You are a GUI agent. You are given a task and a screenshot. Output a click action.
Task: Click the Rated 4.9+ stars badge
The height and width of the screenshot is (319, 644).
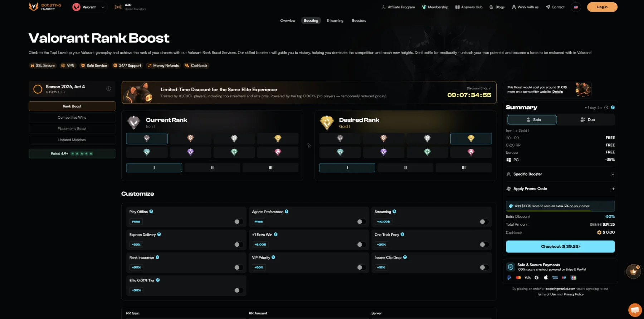[x=72, y=153]
